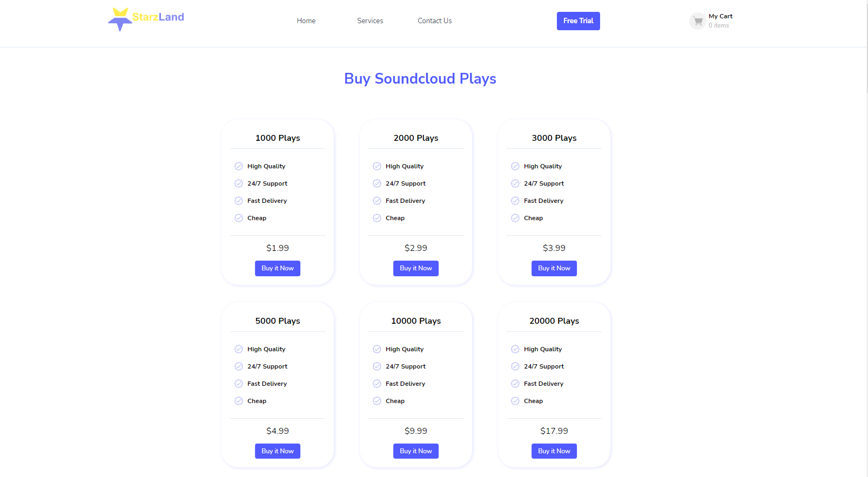Buy the 1000 Plays package for $1.99
The width and height of the screenshot is (868, 477).
[x=278, y=268]
